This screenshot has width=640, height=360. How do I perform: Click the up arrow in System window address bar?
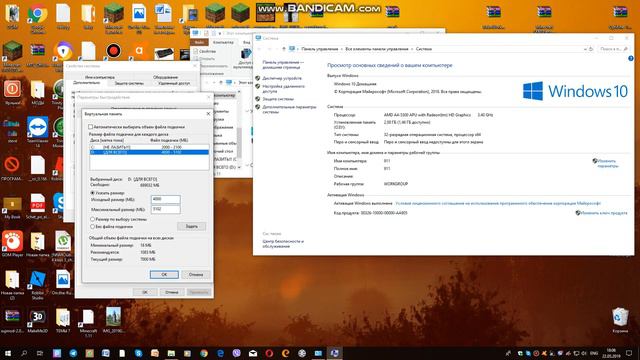click(284, 49)
